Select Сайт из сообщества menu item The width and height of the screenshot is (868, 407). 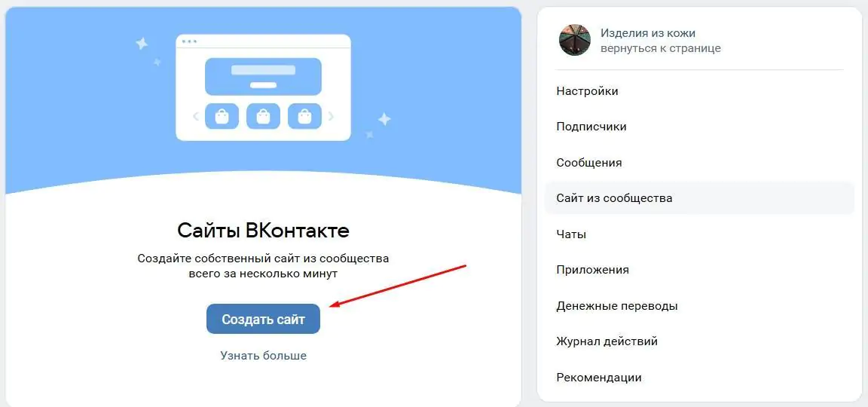coord(700,197)
